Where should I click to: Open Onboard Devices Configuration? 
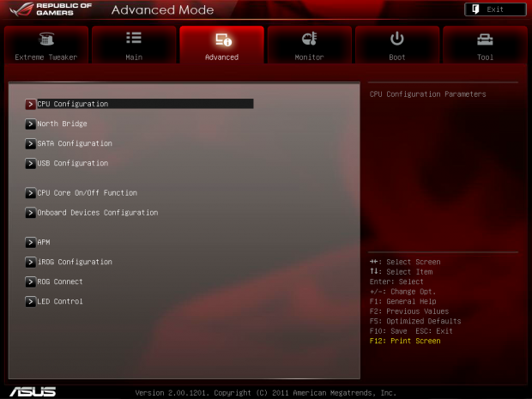tap(97, 213)
